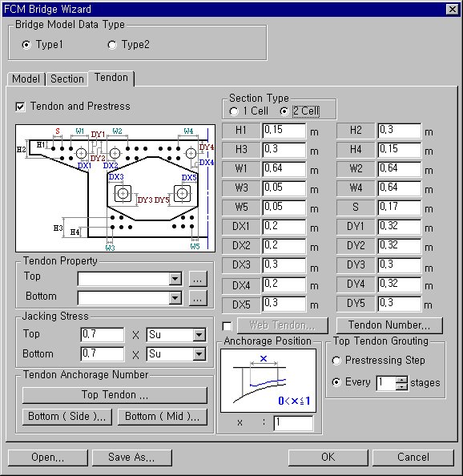Click the DY1 value field

tap(399, 227)
